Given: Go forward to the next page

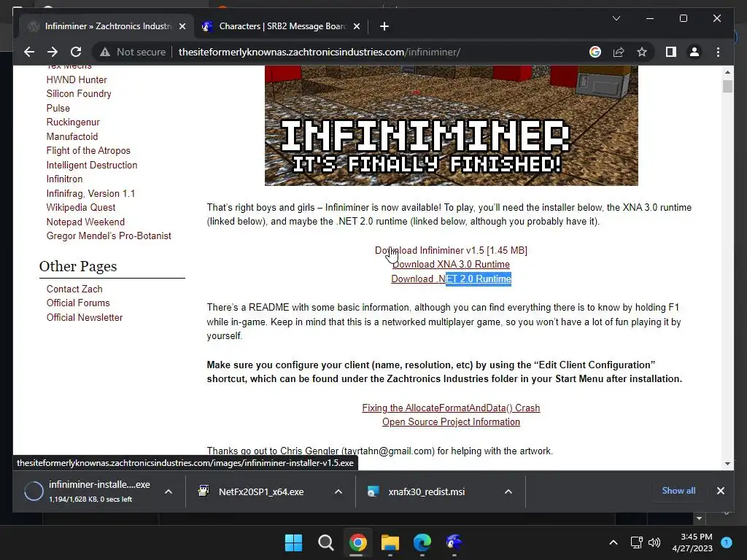Looking at the screenshot, I should tap(53, 52).
